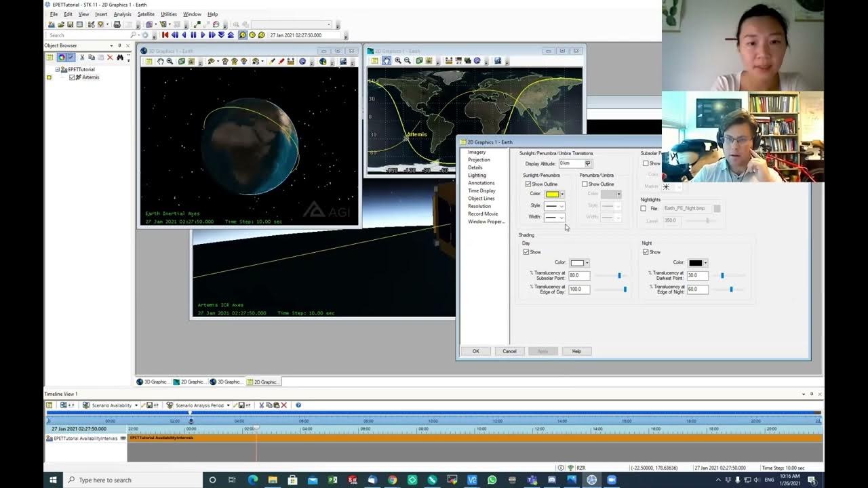Click the Object Browser Search field

(x=87, y=35)
